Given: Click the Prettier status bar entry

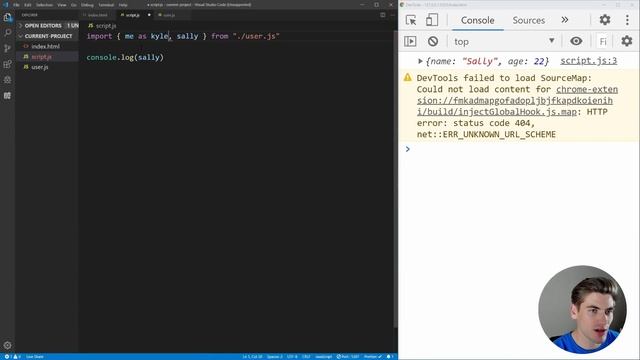Looking at the screenshot, I should 373,357.
